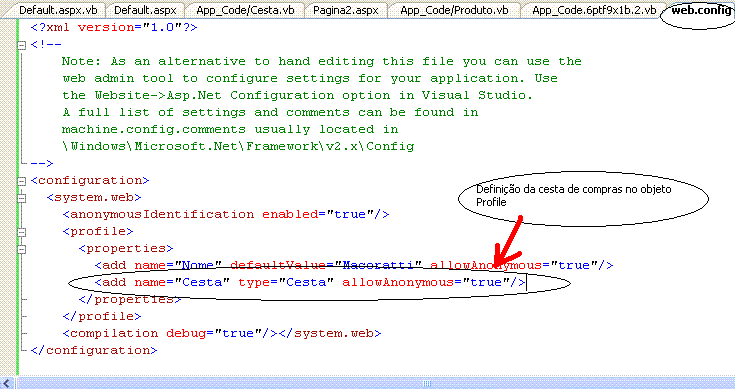Viewport: 735px width, 389px height.
Task: Collapse the configuration element
Action: [22, 181]
